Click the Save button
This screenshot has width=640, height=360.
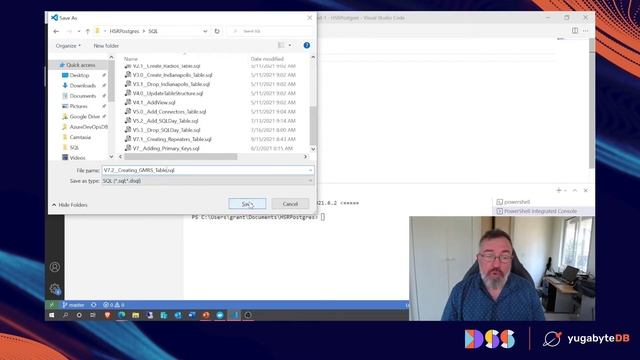[x=247, y=204]
